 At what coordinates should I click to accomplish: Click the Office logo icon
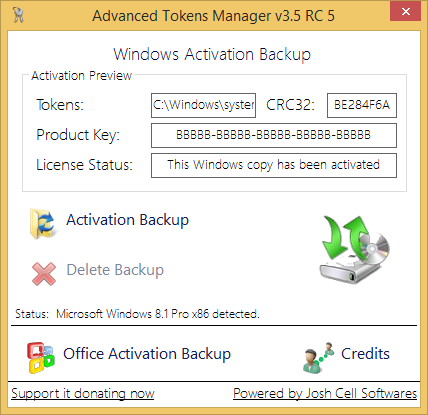41,357
